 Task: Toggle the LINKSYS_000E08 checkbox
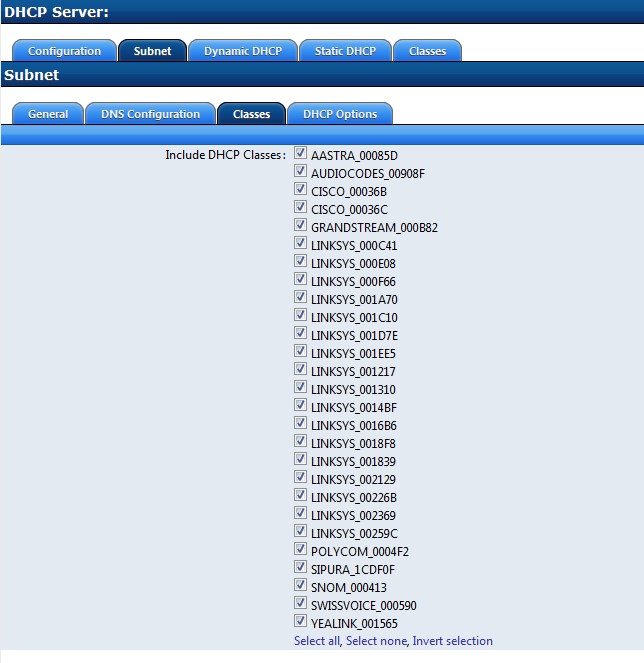[x=300, y=261]
